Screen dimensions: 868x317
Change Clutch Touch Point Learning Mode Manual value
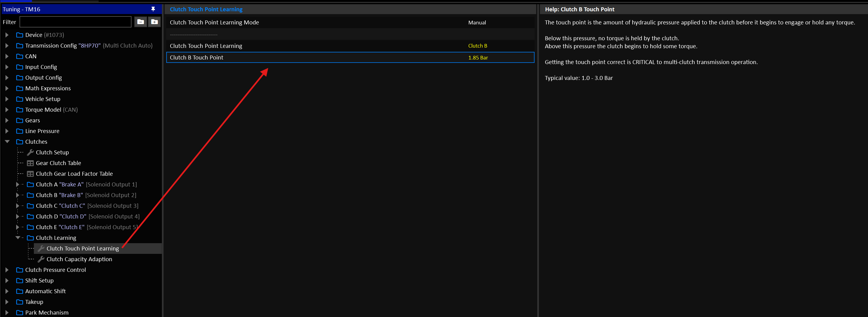[x=477, y=23]
